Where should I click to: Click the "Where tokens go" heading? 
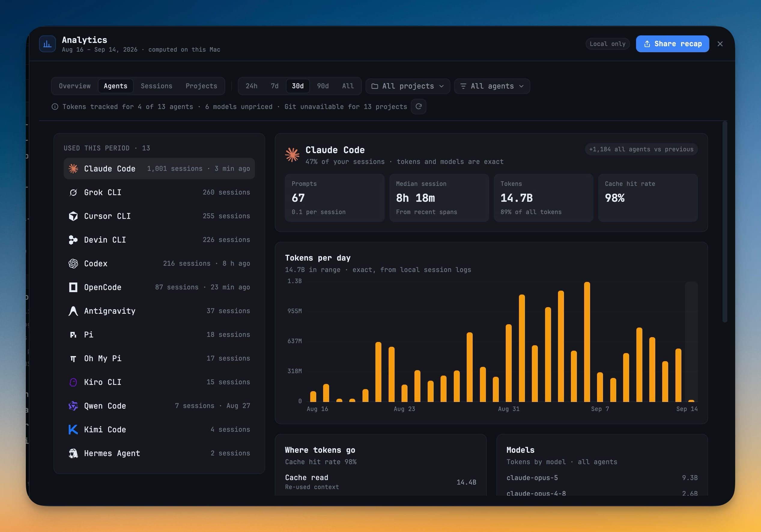click(x=320, y=450)
